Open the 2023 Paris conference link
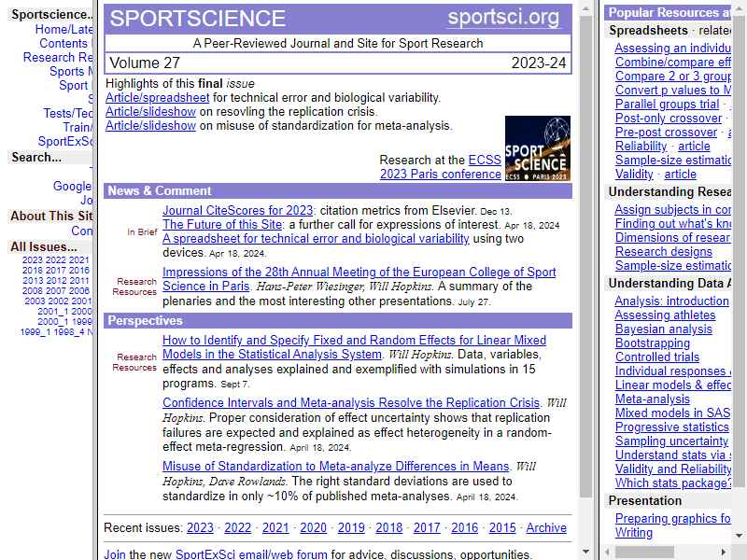 440,175
